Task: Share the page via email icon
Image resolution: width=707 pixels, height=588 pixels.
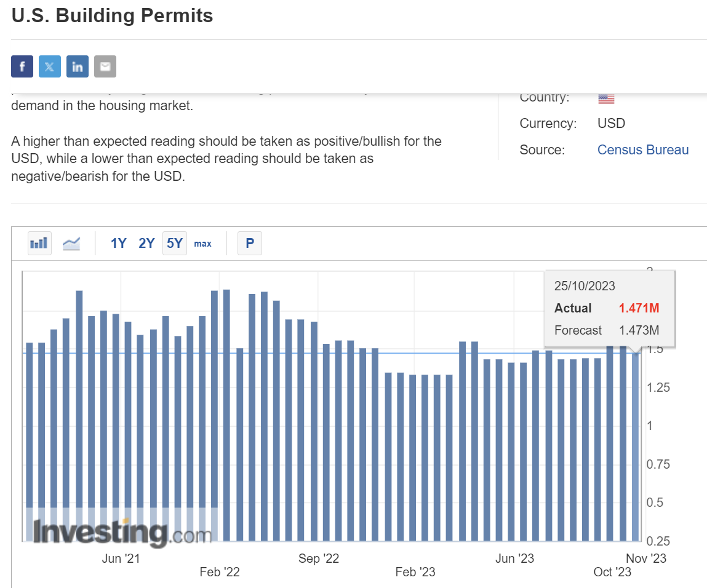Action: pos(105,66)
